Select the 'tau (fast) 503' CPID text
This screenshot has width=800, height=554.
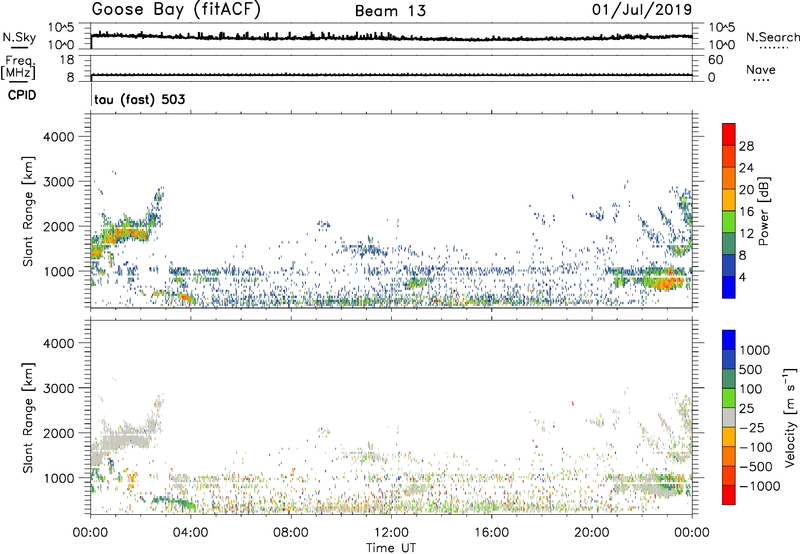point(140,99)
